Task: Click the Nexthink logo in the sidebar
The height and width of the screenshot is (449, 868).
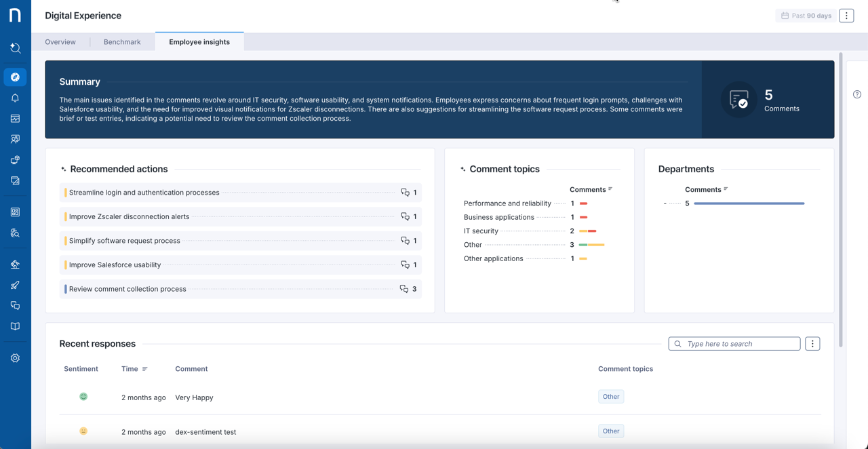Action: pyautogui.click(x=15, y=15)
